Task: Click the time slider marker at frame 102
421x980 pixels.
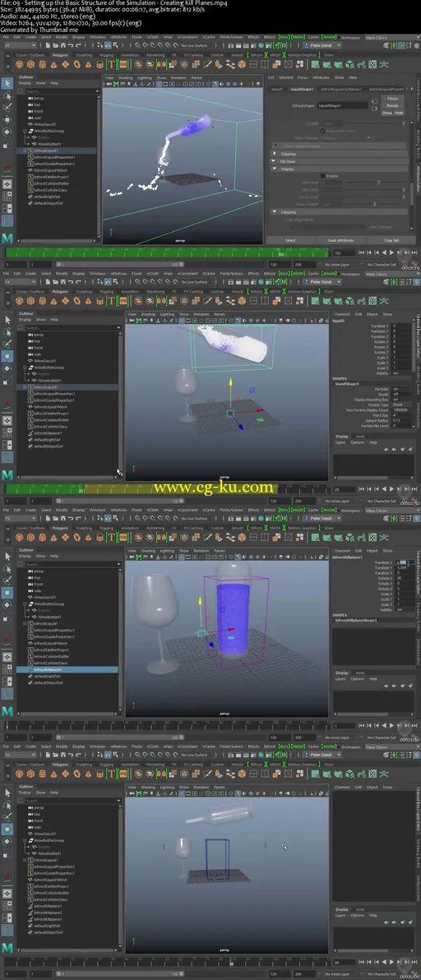Action: coord(281,252)
